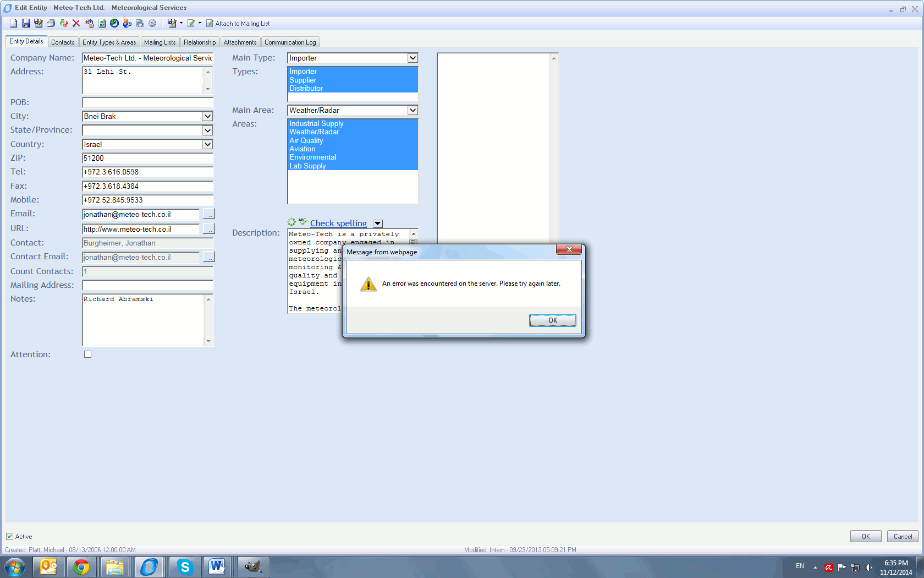This screenshot has height=578, width=924.
Task: Select Supplier in the Types list
Action: coord(353,80)
